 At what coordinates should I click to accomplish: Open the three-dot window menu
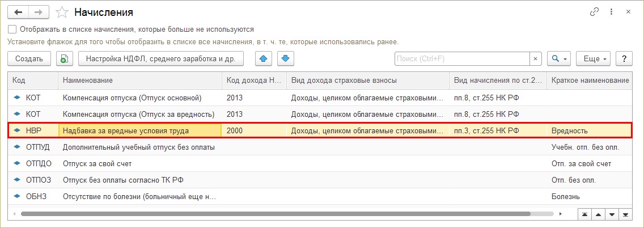coord(612,12)
